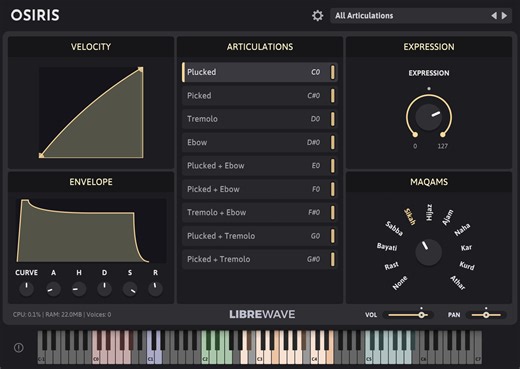Choose the Kurd maqam
520x369 pixels.
tap(467, 266)
